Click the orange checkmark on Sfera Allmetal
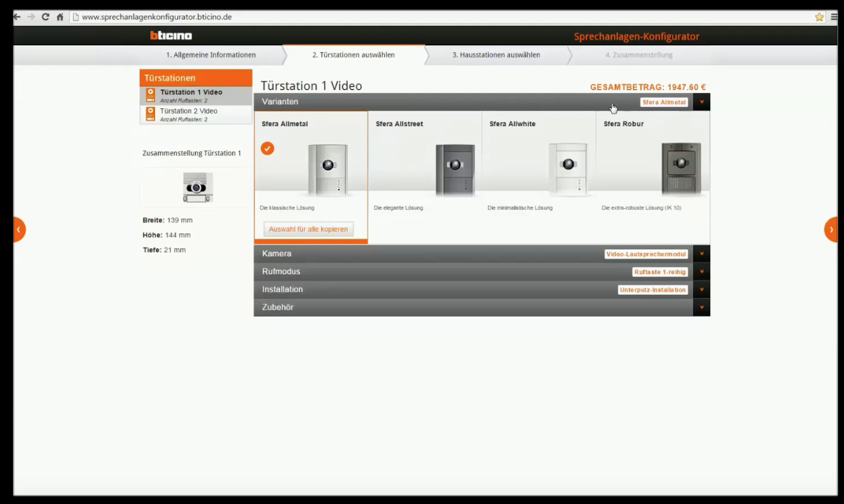Screen dimensions: 844x504 click(x=268, y=149)
